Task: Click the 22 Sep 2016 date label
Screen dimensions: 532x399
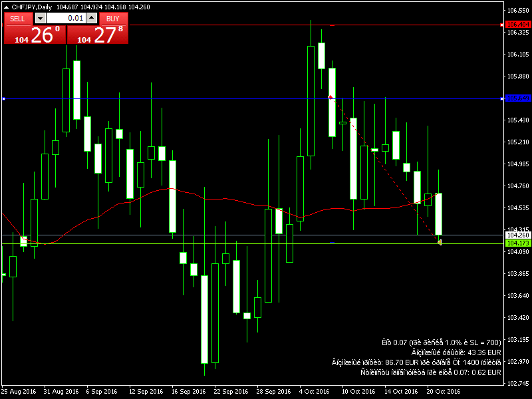Action: click(x=231, y=392)
